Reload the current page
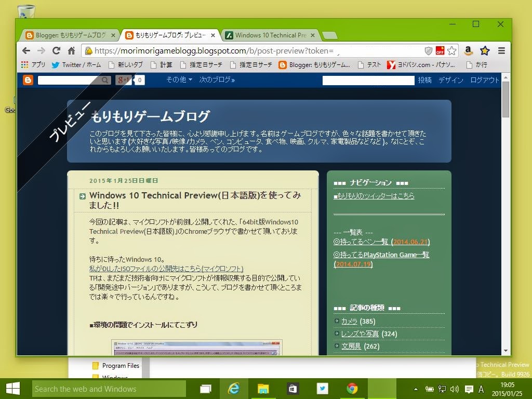This screenshot has width=532, height=399. pyautogui.click(x=56, y=51)
